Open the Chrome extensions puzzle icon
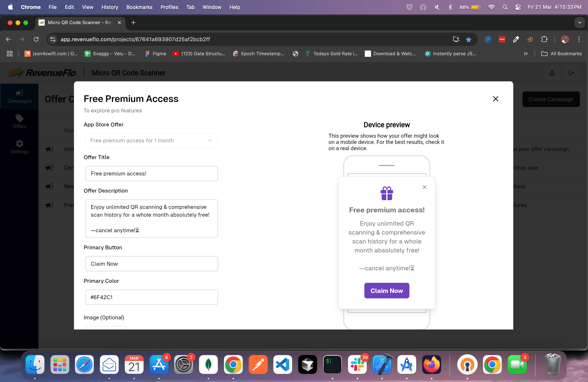Image resolution: width=588 pixels, height=382 pixels. point(544,39)
